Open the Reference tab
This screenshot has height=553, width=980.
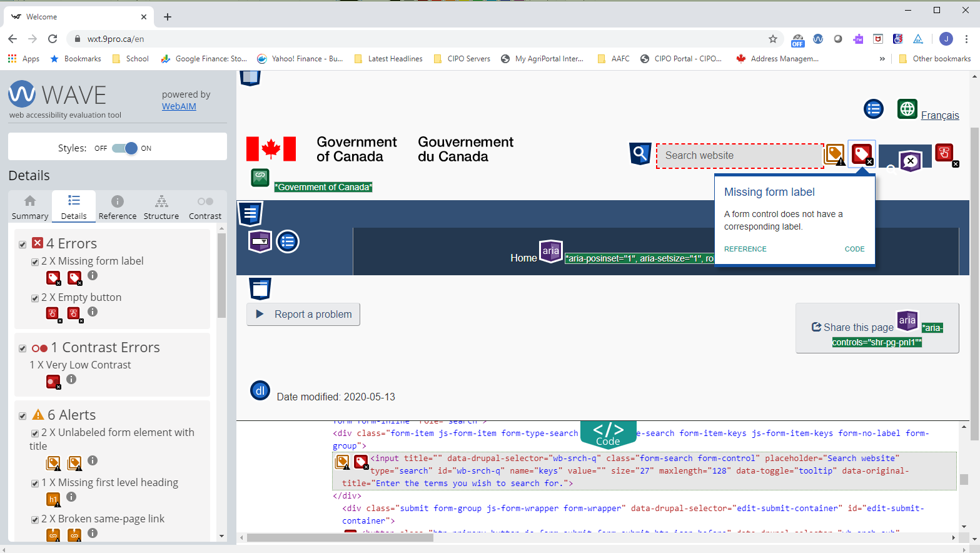118,207
